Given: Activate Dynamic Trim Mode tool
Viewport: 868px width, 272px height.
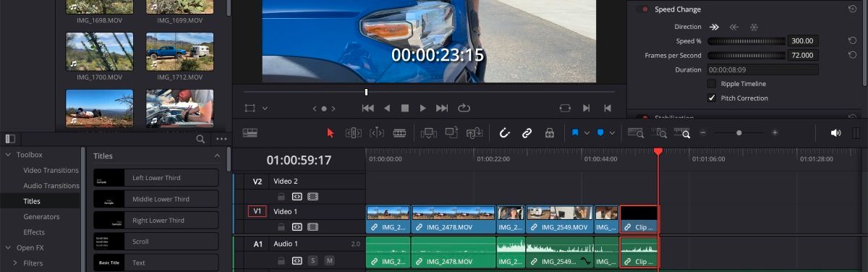Looking at the screenshot, I should [377, 133].
